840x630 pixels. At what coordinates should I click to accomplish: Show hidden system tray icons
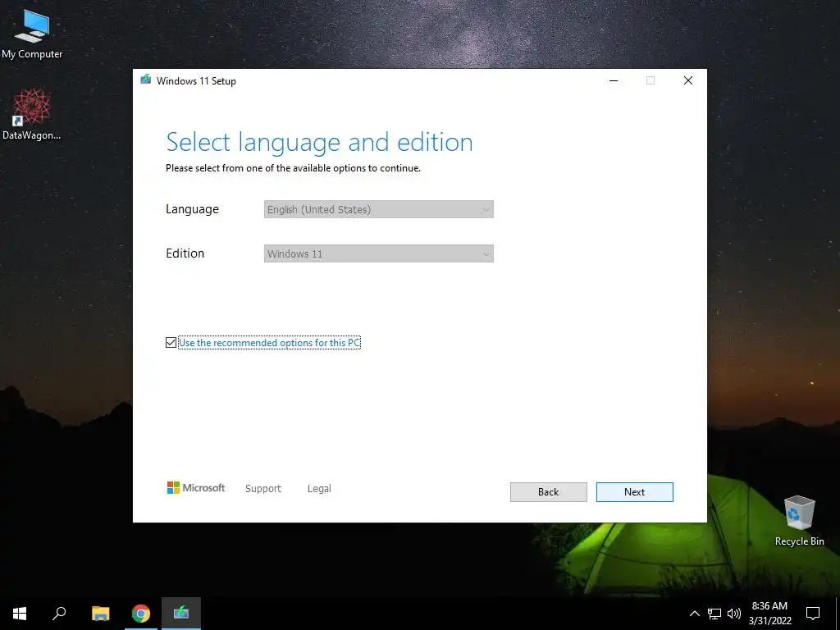coord(694,614)
